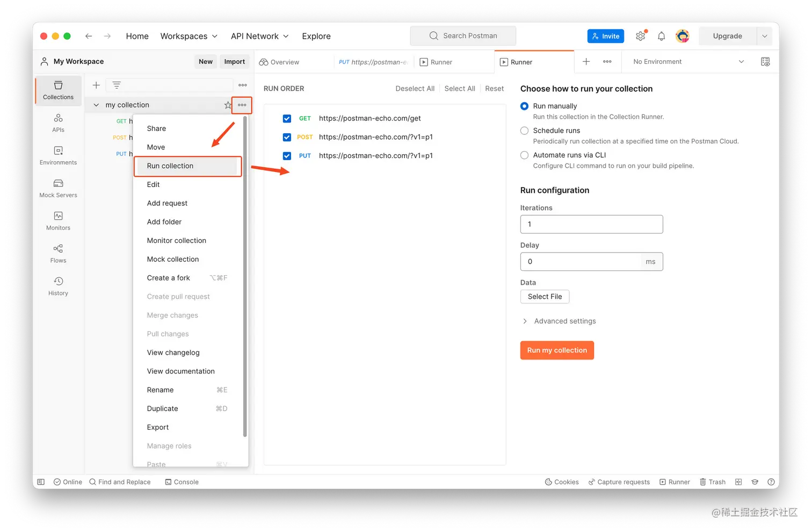
Task: Click the Iterations input field
Action: point(591,224)
